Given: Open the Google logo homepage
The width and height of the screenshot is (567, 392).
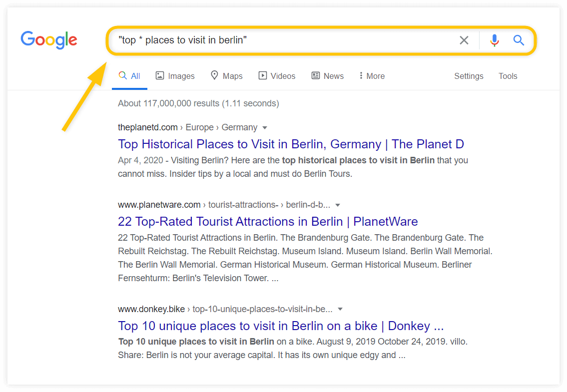Looking at the screenshot, I should coord(49,40).
